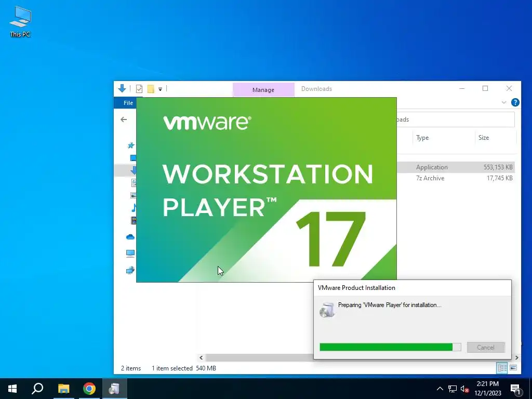The height and width of the screenshot is (399, 532).
Task: Switch to Large icons view
Action: [x=513, y=368]
